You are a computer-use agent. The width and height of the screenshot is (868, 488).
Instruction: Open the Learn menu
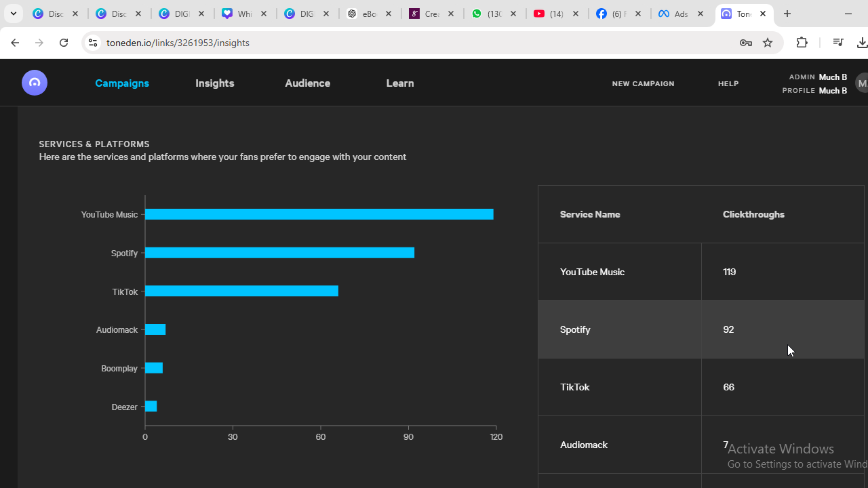[x=400, y=83]
